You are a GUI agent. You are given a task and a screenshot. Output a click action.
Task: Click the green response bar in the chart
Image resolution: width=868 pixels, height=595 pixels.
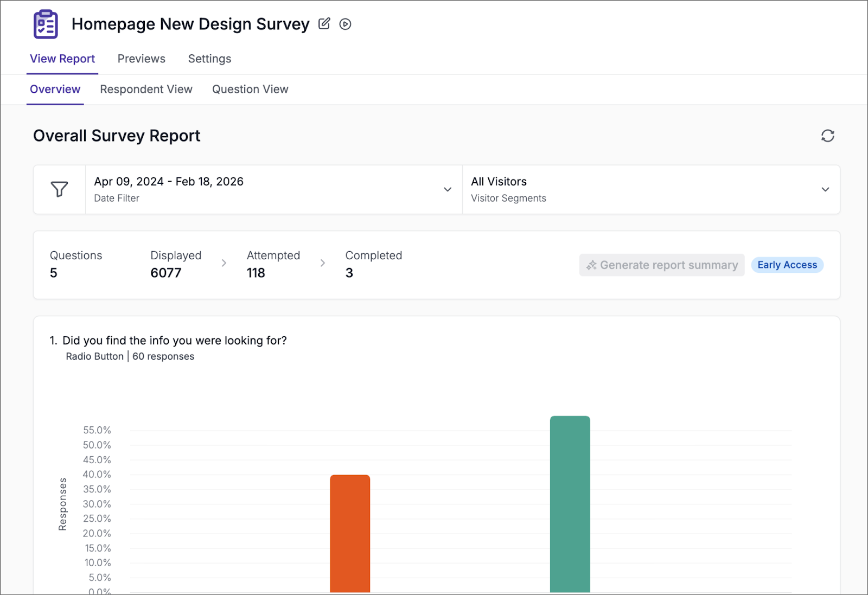coord(570,504)
